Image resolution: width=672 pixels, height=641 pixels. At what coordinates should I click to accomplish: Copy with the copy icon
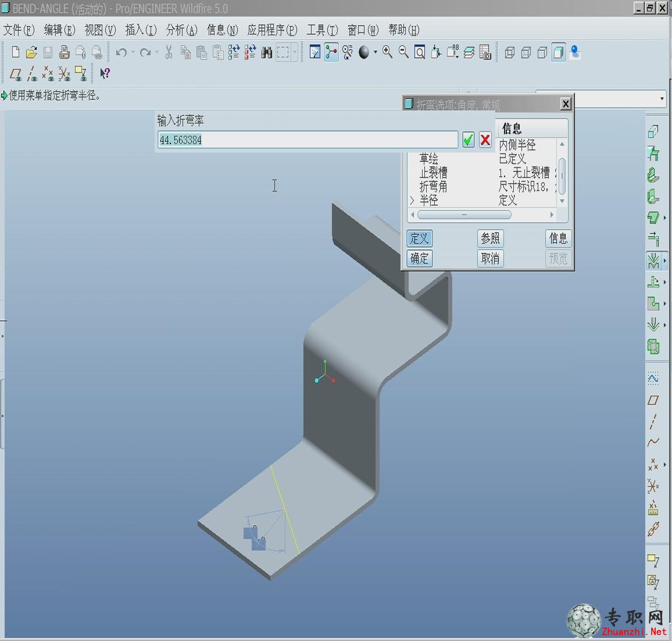click(185, 52)
